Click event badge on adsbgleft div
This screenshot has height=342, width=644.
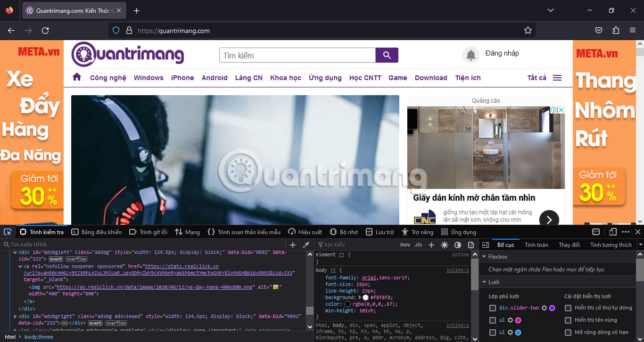click(56, 259)
